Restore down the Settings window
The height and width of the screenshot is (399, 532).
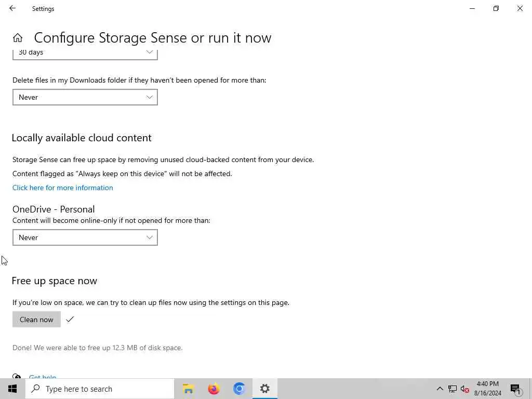496,8
